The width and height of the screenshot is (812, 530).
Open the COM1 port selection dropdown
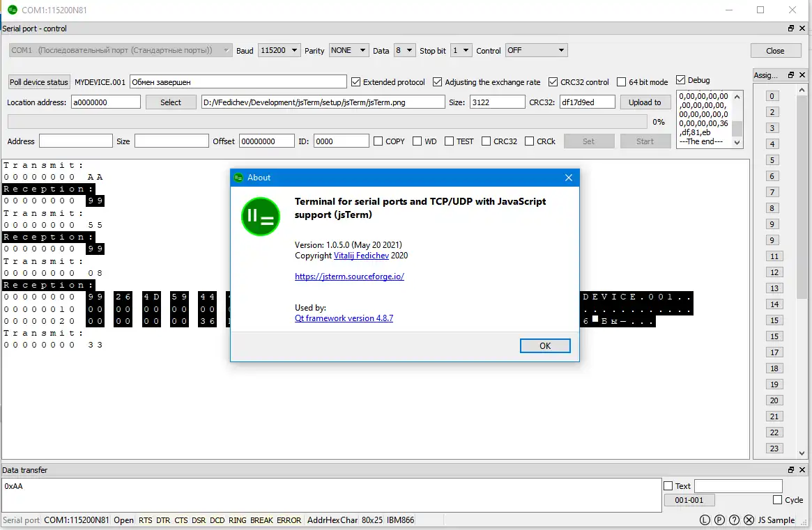click(120, 50)
